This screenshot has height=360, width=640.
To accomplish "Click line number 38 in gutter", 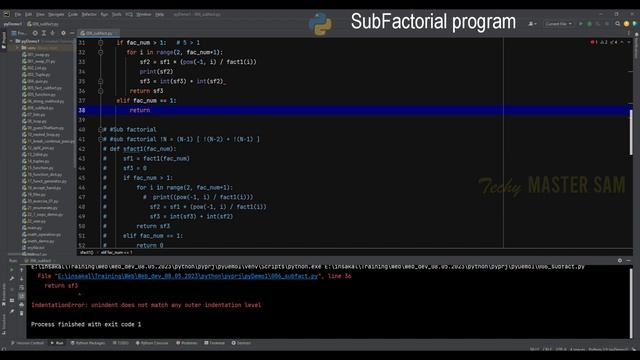I will (82, 110).
